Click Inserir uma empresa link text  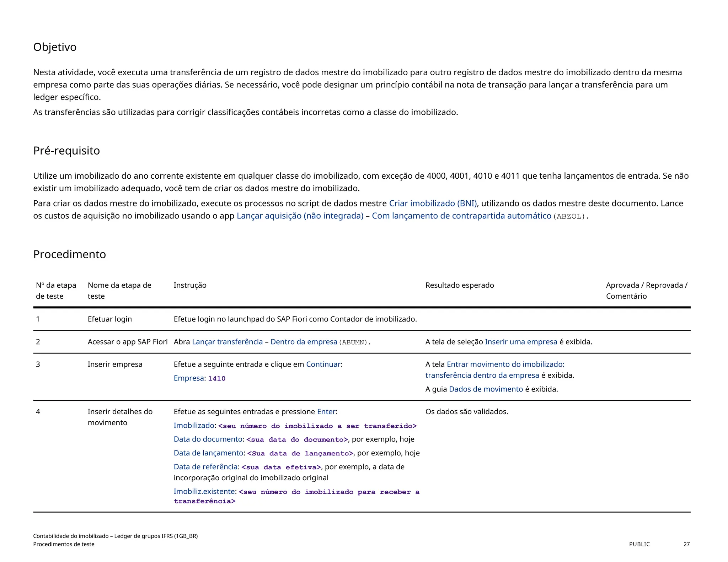click(521, 342)
